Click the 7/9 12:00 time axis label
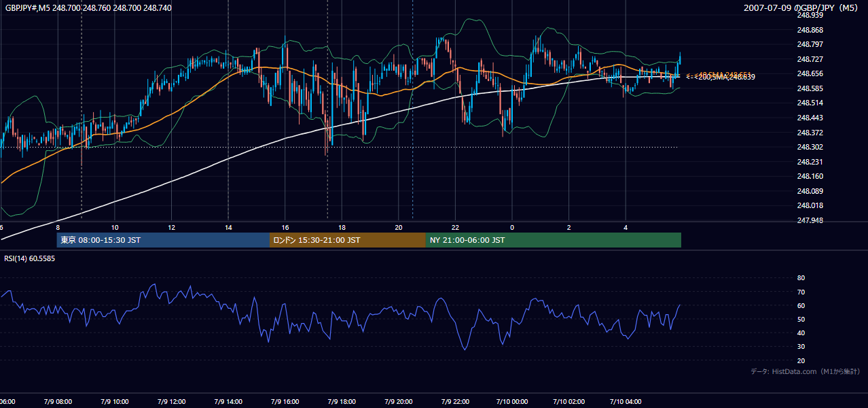The image size is (868, 408). pos(171,402)
